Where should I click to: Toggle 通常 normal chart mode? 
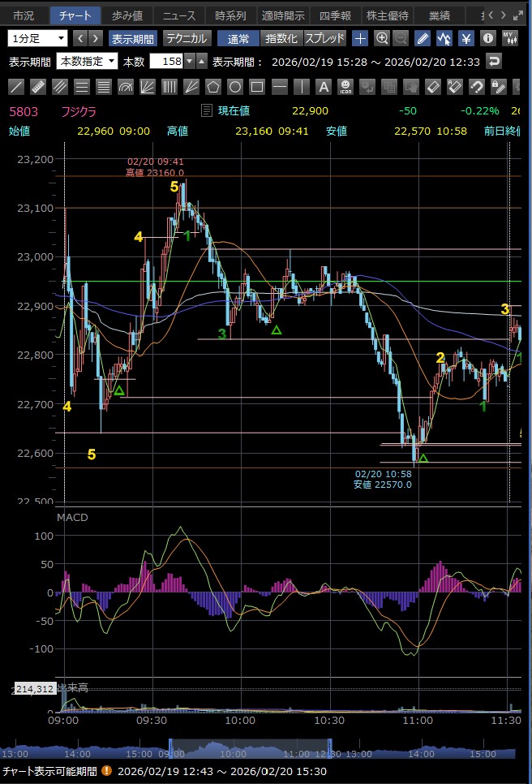pyautogui.click(x=238, y=38)
